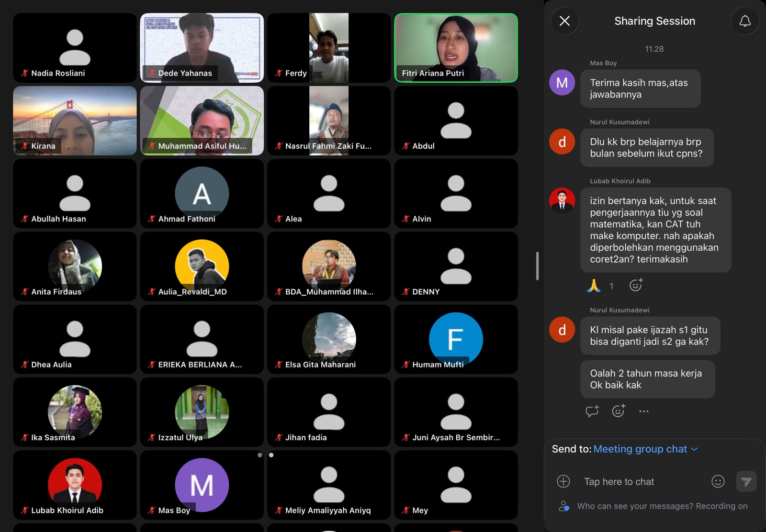Click Mas Boy's M avatar tile

point(202,485)
